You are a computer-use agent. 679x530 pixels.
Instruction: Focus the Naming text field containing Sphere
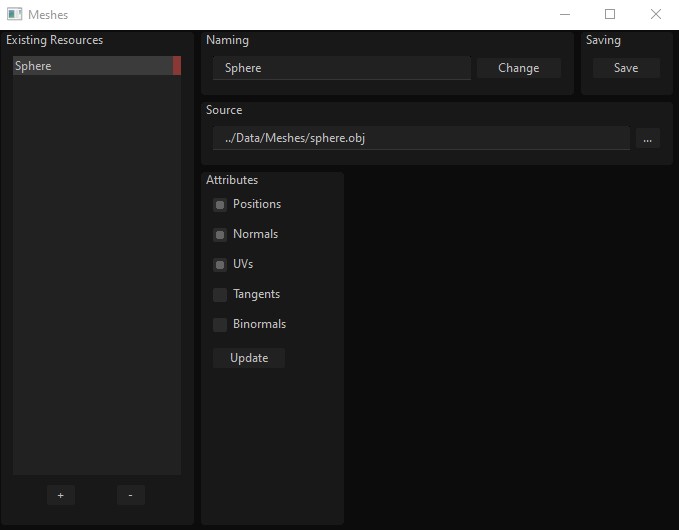click(342, 68)
